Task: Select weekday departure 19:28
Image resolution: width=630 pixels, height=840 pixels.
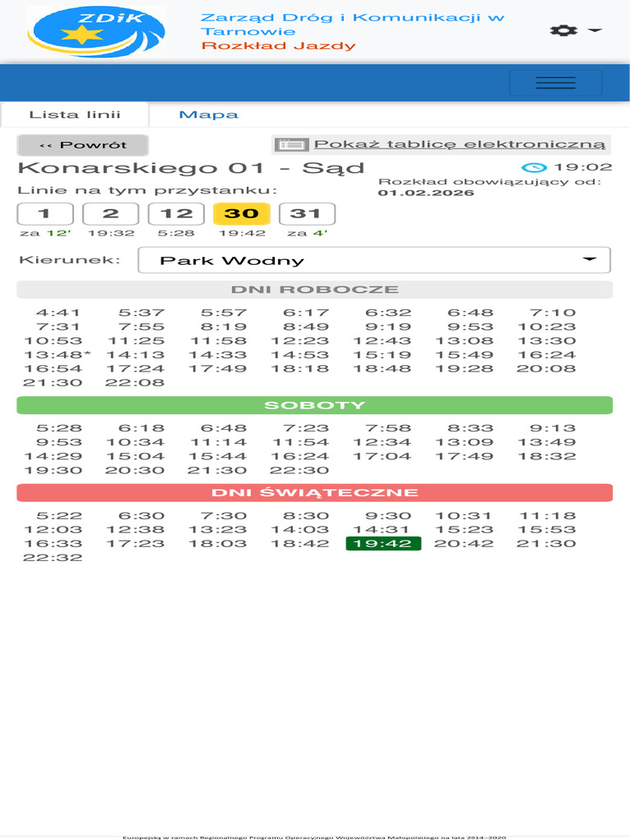Action: (464, 369)
